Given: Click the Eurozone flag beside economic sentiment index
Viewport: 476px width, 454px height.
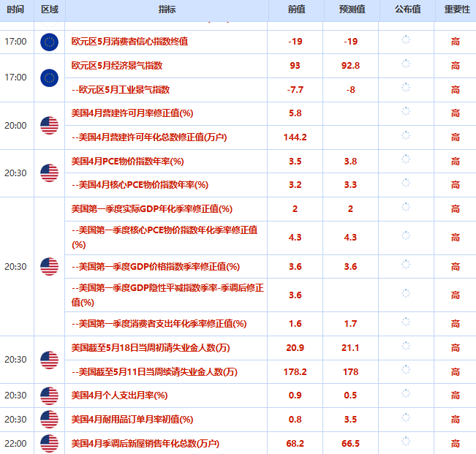Looking at the screenshot, I should pos(49,77).
